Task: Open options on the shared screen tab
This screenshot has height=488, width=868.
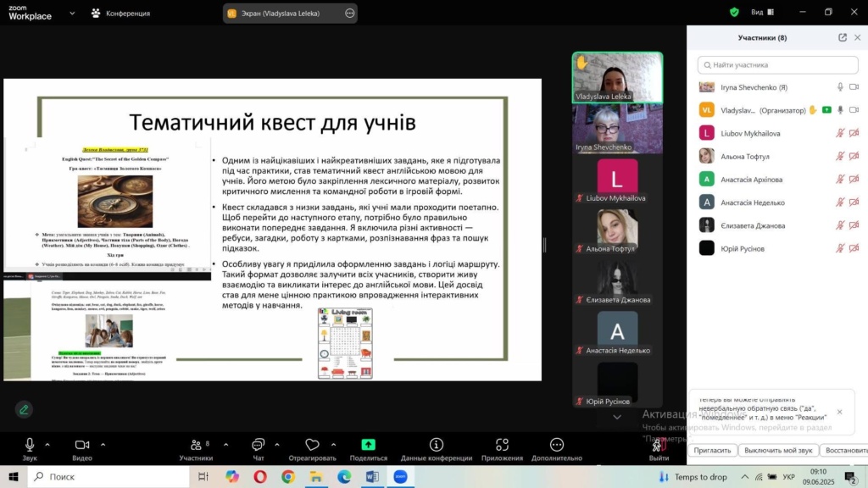Action: click(x=350, y=14)
